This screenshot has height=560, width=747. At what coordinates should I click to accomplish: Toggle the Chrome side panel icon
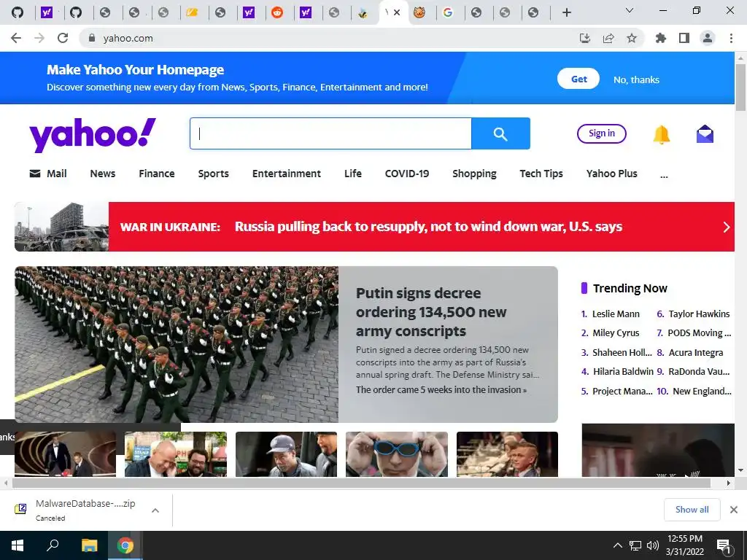(684, 38)
